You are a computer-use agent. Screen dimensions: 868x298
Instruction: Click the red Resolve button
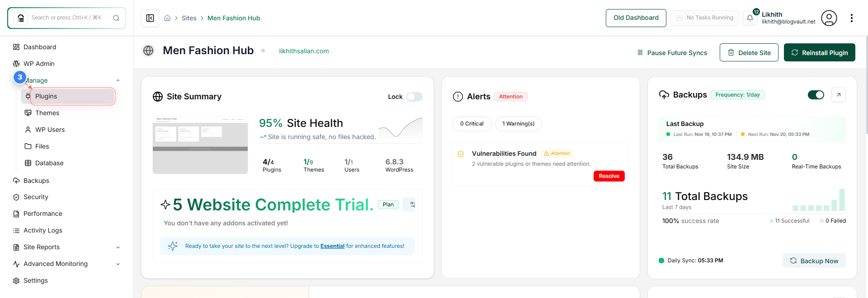(609, 176)
